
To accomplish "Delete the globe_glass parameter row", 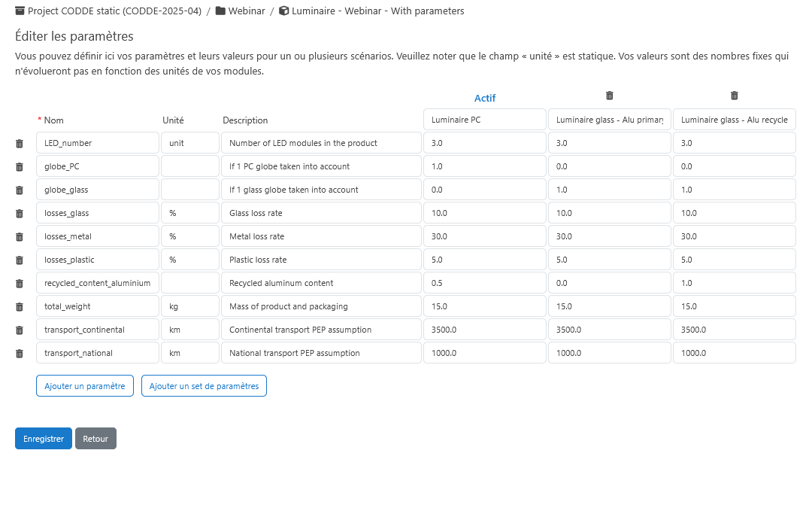I will (19, 190).
